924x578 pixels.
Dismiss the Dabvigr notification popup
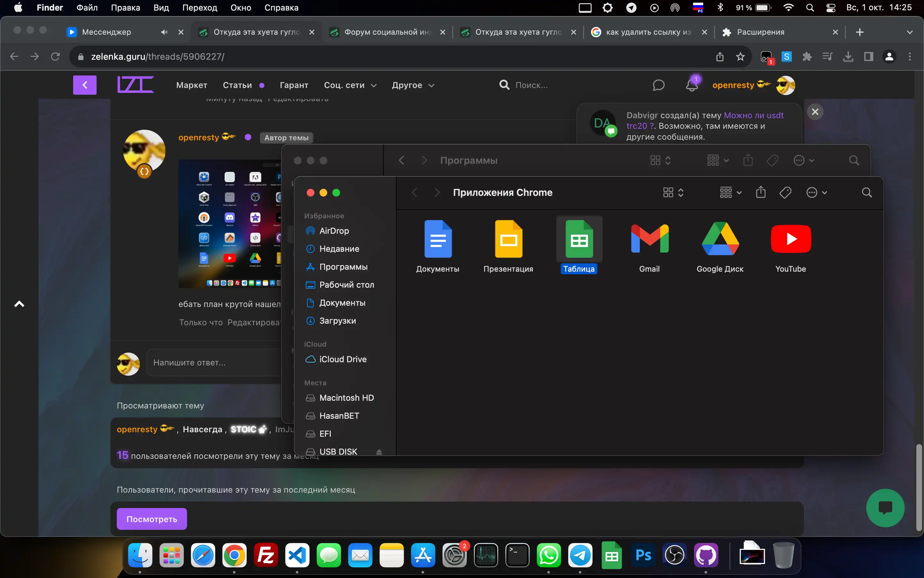(x=815, y=112)
